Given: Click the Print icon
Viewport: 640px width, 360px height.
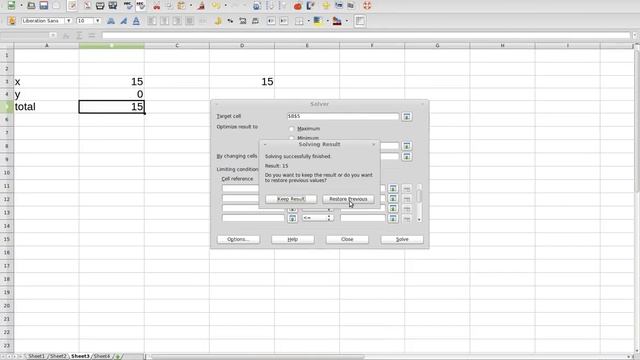Looking at the screenshot, I should (x=100, y=6).
